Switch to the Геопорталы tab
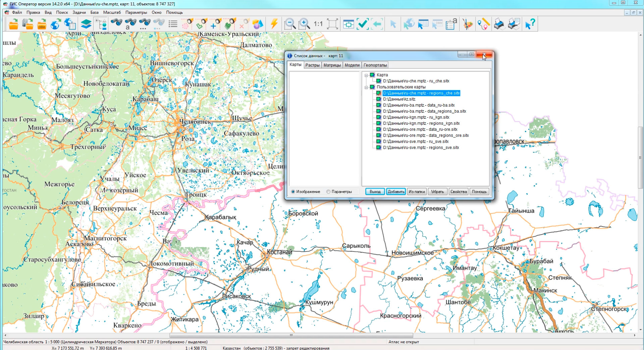Screen dimensions: 644x350 pyautogui.click(x=375, y=65)
